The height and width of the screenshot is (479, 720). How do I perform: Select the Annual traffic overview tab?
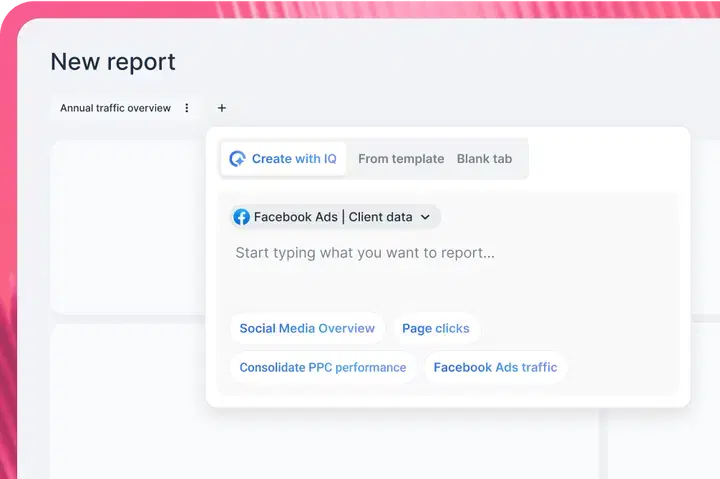[115, 108]
